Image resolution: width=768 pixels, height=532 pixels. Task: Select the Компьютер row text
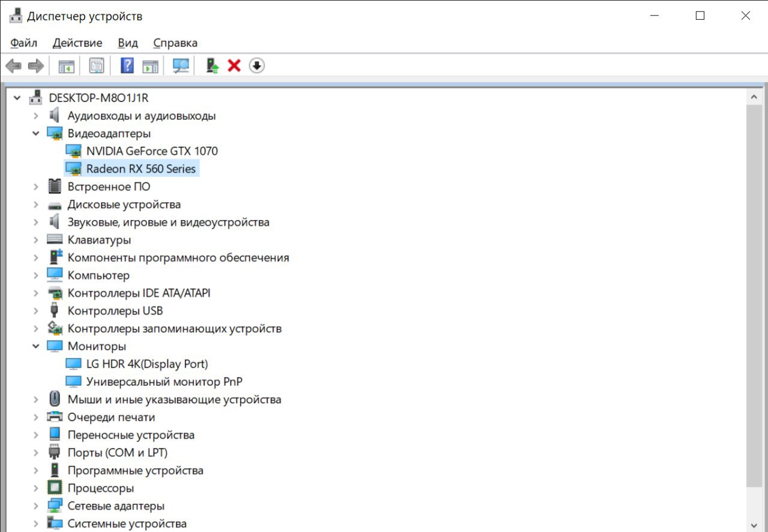(x=98, y=275)
